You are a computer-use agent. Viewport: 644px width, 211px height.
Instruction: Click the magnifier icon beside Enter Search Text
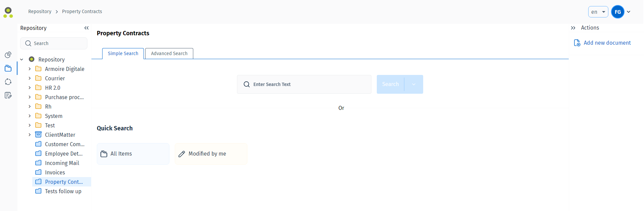pos(247,84)
